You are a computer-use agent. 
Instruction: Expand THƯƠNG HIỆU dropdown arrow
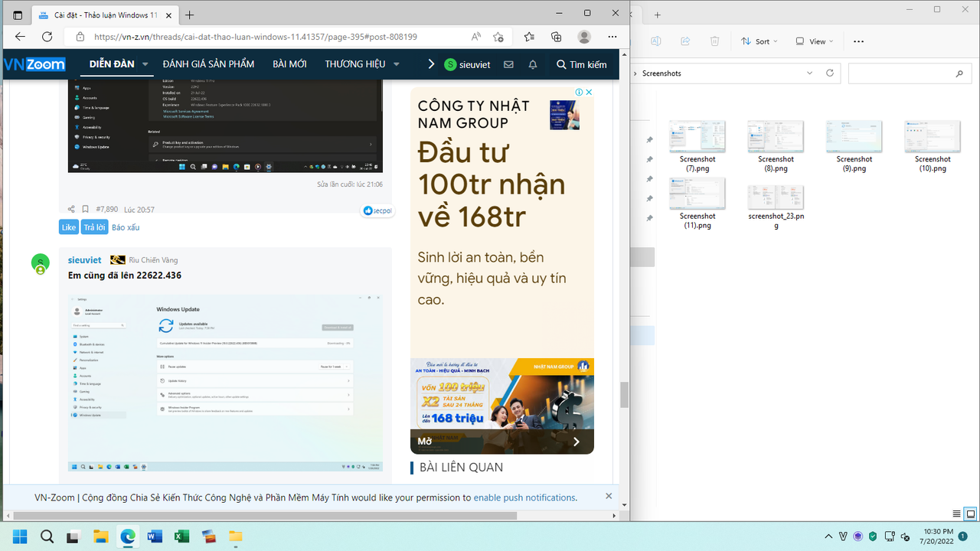396,64
